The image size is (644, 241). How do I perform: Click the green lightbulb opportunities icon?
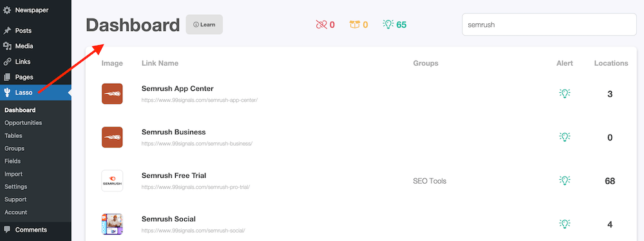(388, 24)
